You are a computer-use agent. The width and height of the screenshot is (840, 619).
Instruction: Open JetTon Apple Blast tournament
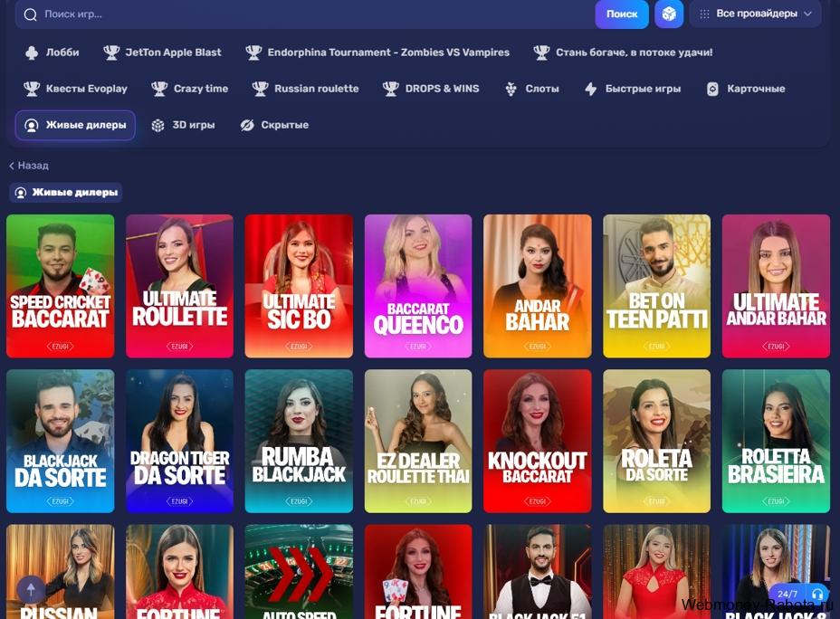point(162,52)
